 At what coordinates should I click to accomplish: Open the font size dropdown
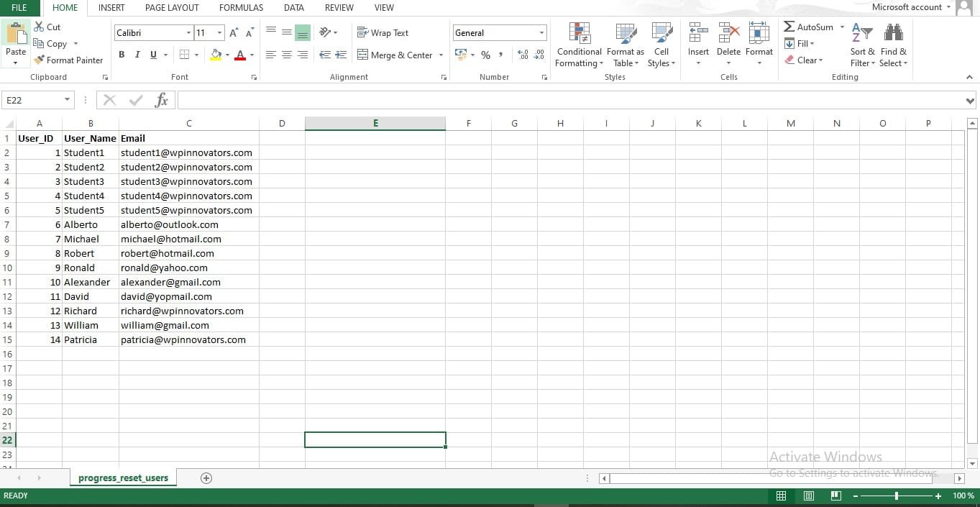point(220,32)
